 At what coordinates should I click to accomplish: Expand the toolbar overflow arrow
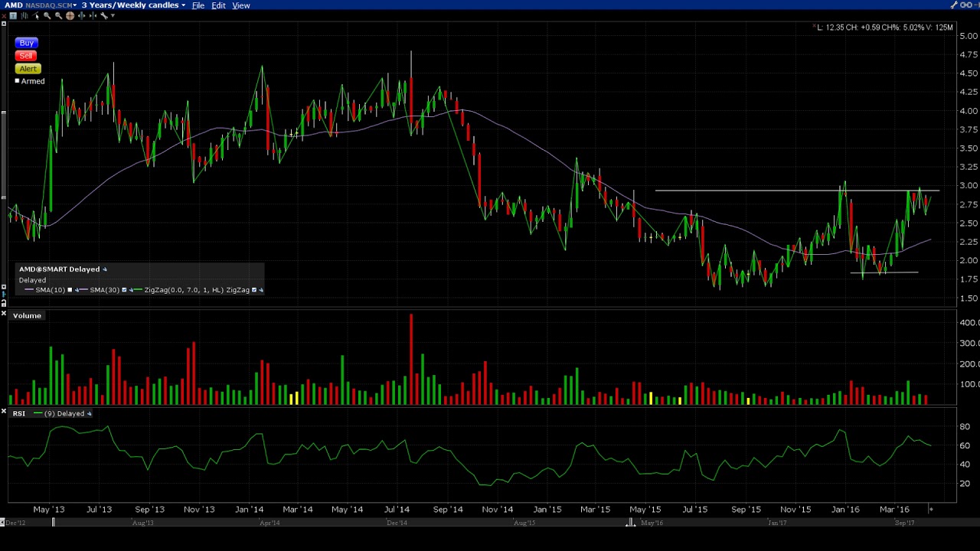(113, 15)
